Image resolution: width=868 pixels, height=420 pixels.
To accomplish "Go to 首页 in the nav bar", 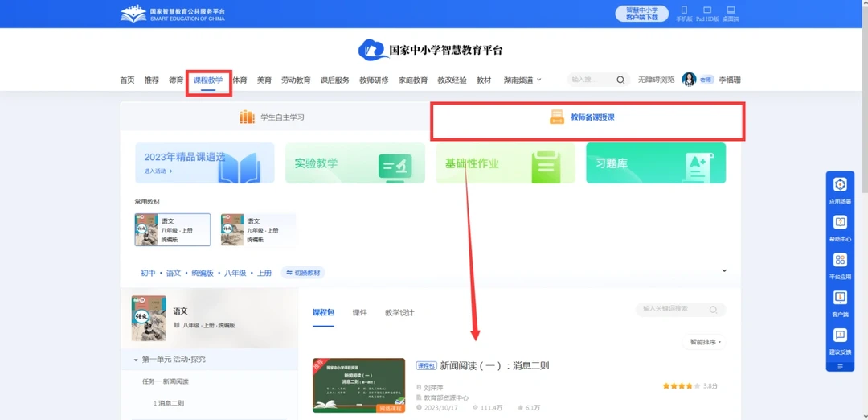I will click(x=127, y=80).
